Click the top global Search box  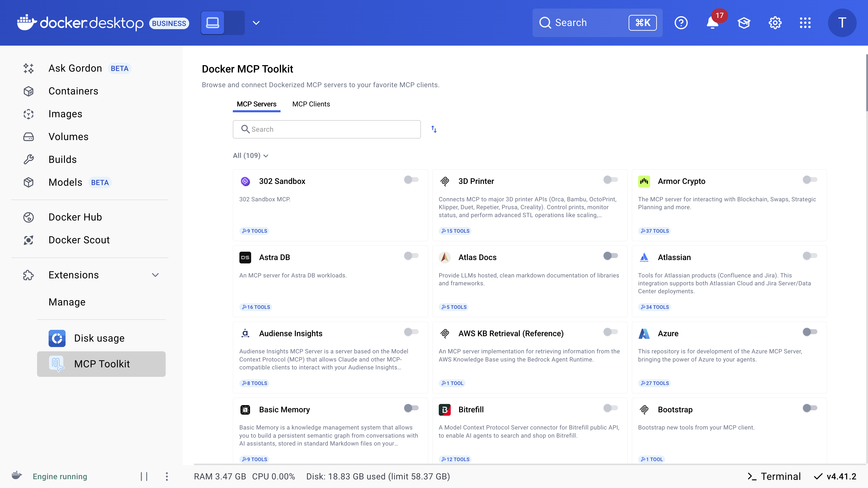(597, 23)
